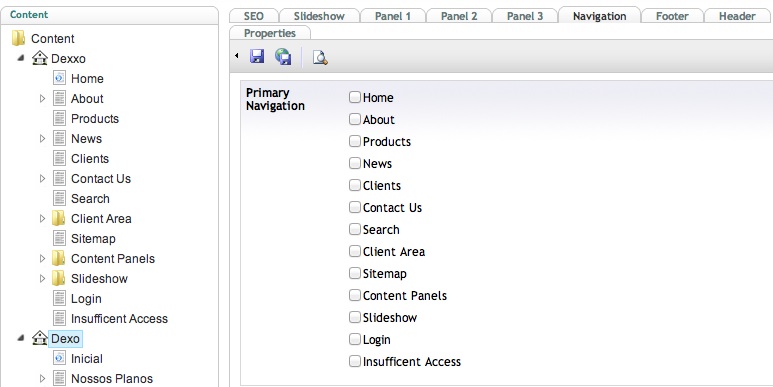This screenshot has width=773, height=387.
Task: Expand the Content Panels folder node
Action: (42, 258)
